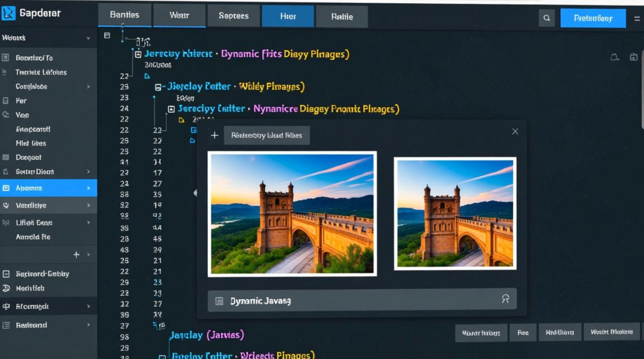Screen dimensions: 644x359
Task: Click the plus icon in the left sidebar
Action: [76, 255]
